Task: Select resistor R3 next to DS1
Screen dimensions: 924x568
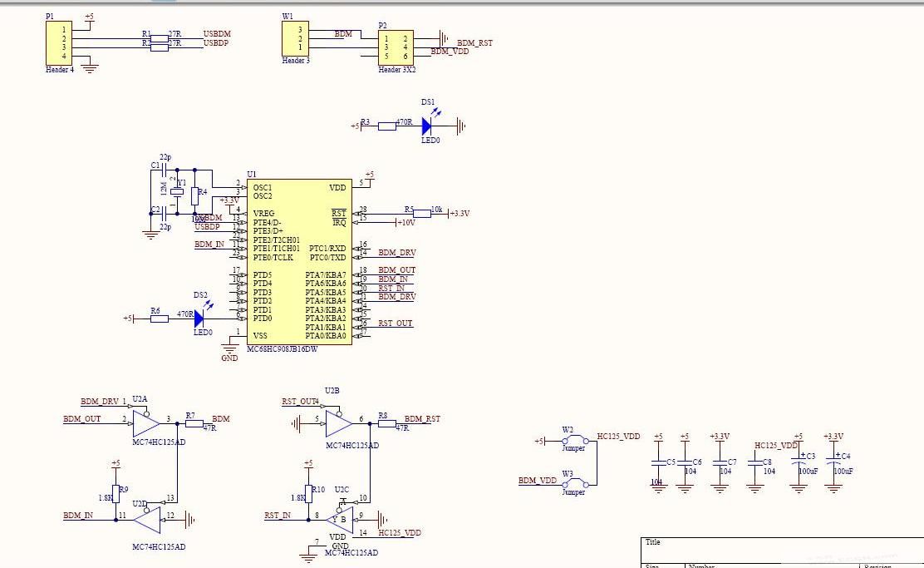Action: click(387, 126)
